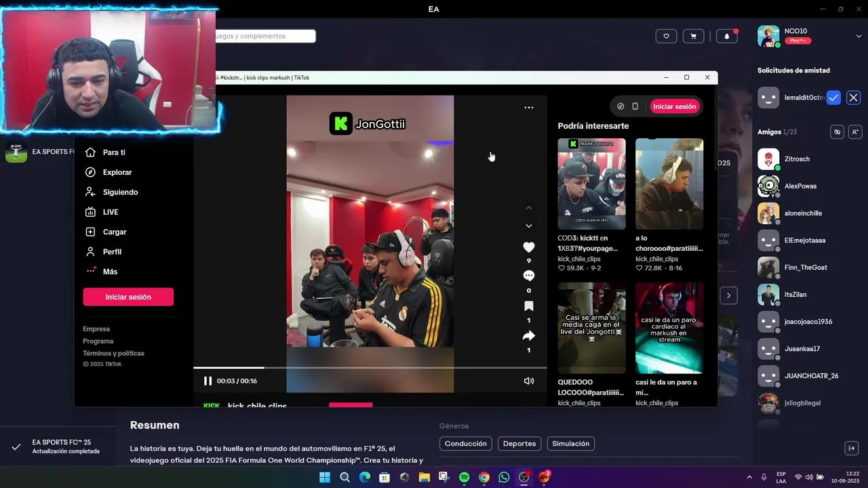
Task: Open Windows taskbar search
Action: coord(344,477)
